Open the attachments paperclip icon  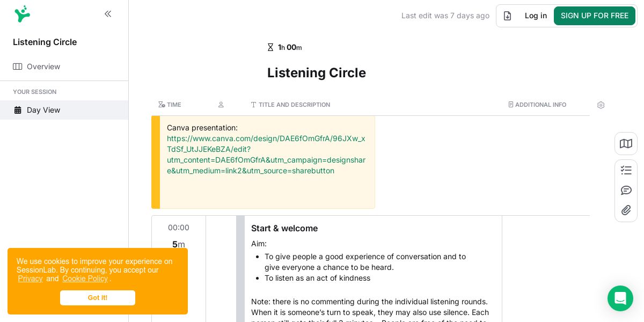626,210
